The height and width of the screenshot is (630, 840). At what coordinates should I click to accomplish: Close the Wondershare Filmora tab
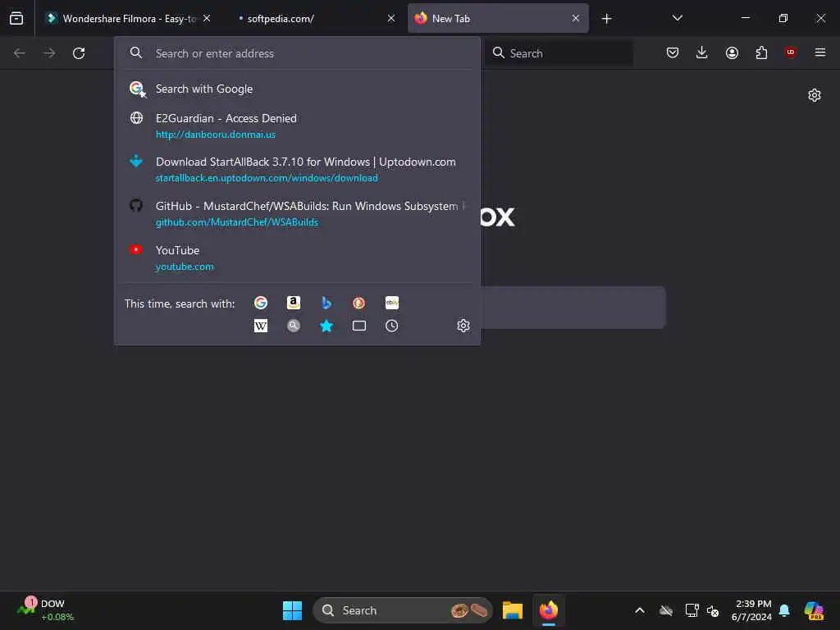207,18
